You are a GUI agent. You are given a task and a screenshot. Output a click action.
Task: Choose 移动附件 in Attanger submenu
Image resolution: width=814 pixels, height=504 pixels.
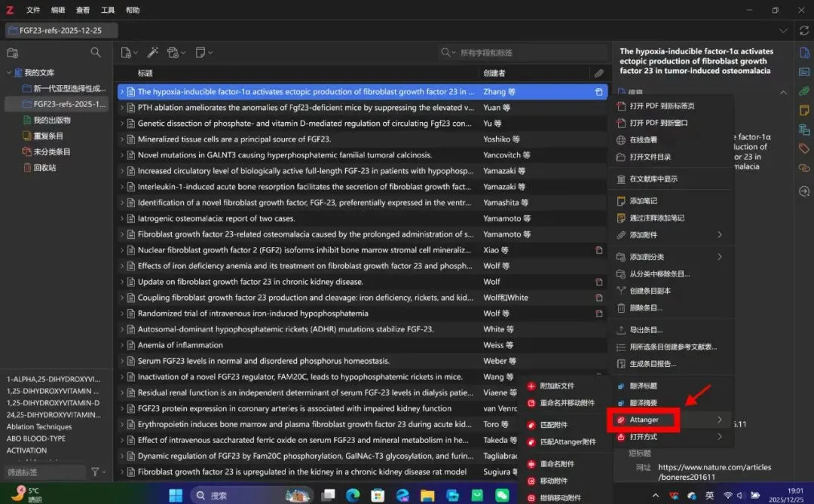(566, 481)
